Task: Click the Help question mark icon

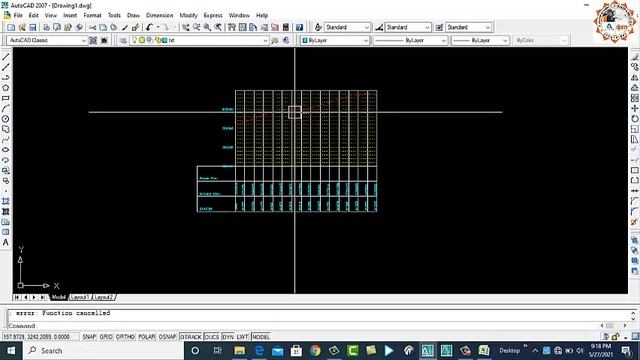Action: 299,27
